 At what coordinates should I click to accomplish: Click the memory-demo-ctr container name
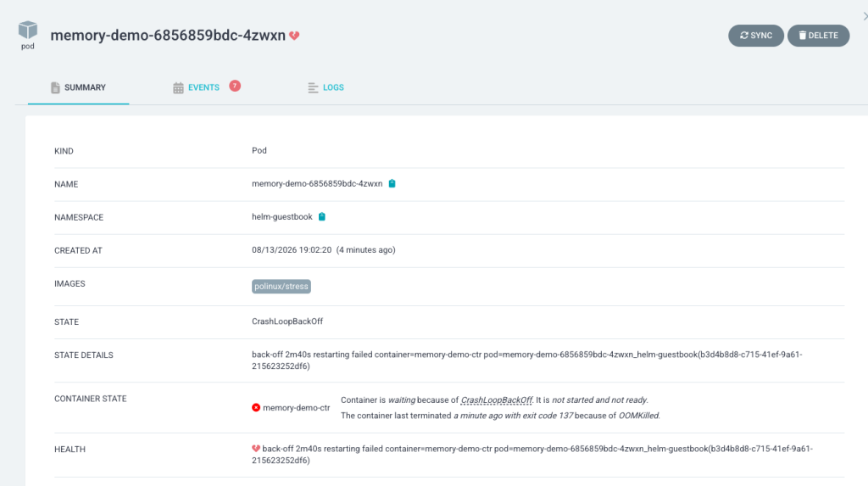[x=296, y=408]
